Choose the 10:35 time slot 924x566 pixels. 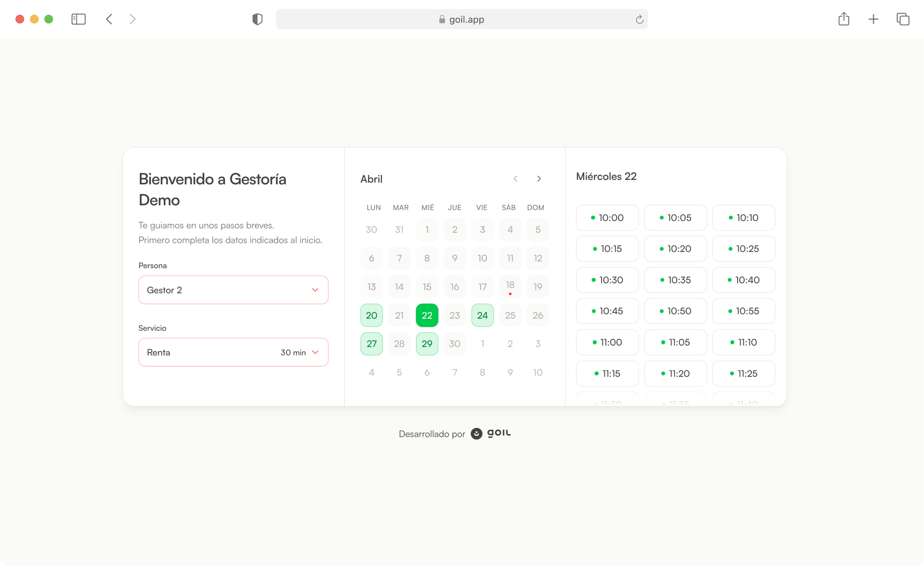675,280
